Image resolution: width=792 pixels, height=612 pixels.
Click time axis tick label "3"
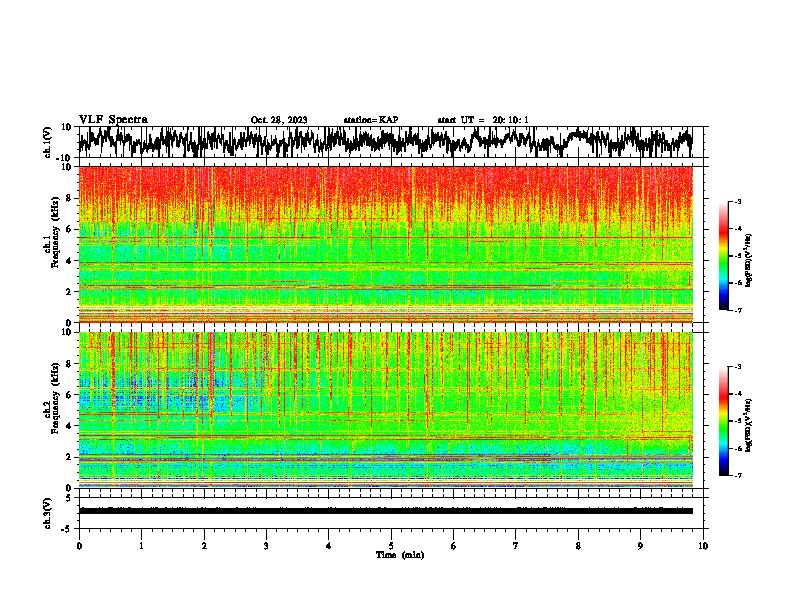click(x=266, y=546)
